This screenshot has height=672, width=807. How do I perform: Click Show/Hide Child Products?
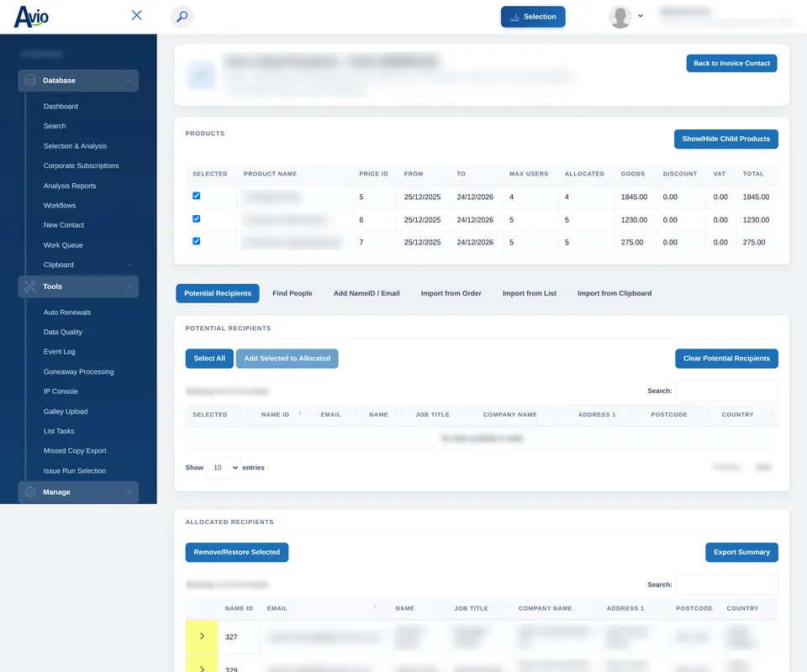point(725,139)
